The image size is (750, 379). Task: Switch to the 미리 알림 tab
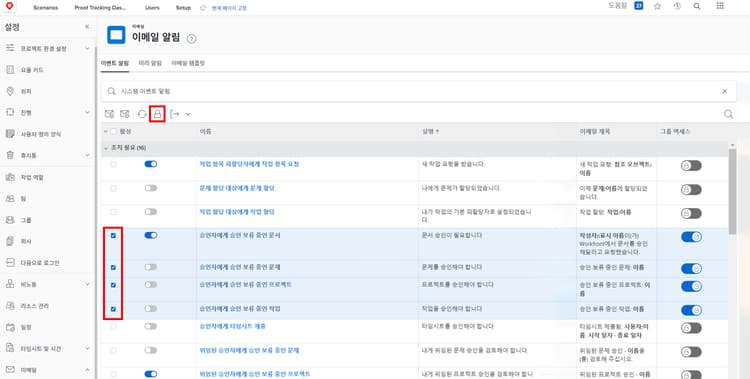point(150,63)
